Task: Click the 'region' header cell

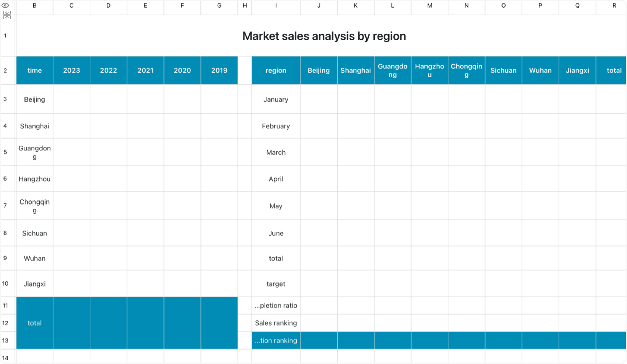Action: click(276, 70)
